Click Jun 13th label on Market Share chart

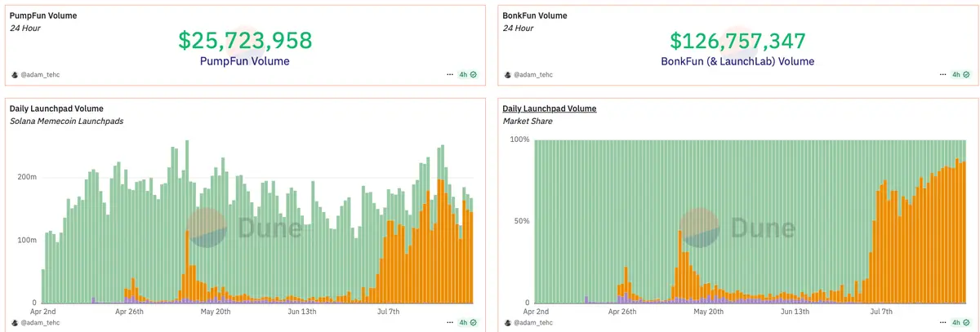(x=795, y=311)
